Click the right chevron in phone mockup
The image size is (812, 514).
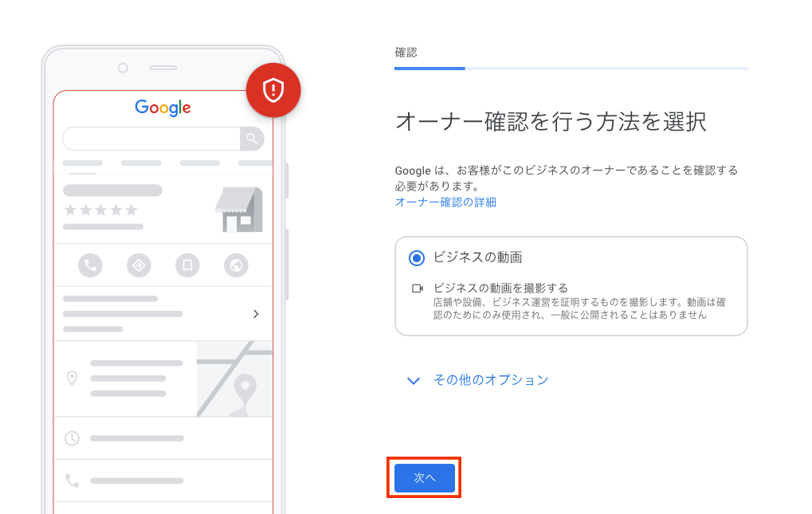point(256,314)
